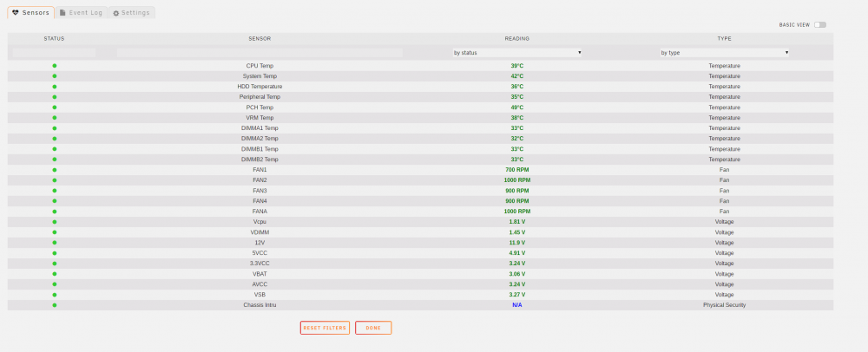Click the green status dot for FAN1
This screenshot has height=352, width=868.
(54, 170)
